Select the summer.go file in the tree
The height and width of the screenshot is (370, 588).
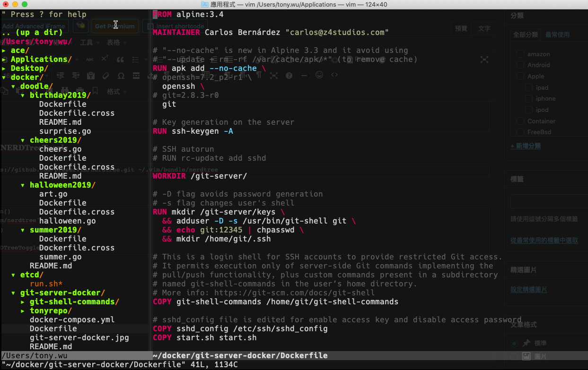click(61, 257)
